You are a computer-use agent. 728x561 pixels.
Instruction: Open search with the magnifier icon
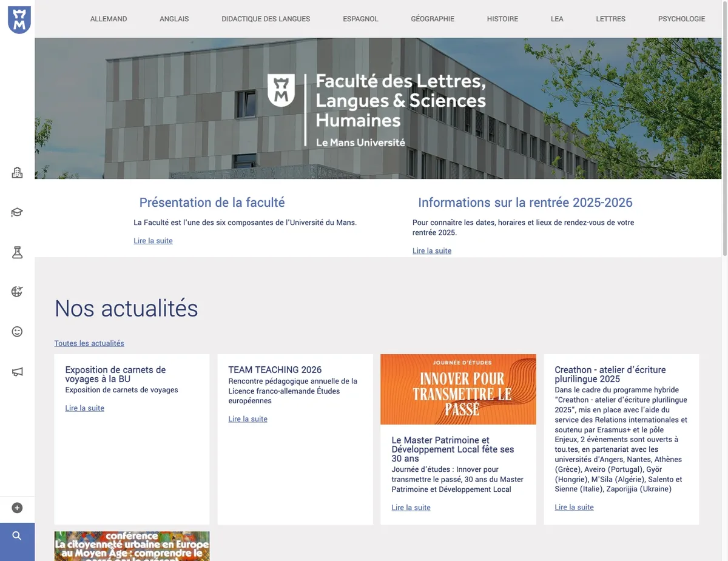pyautogui.click(x=17, y=536)
